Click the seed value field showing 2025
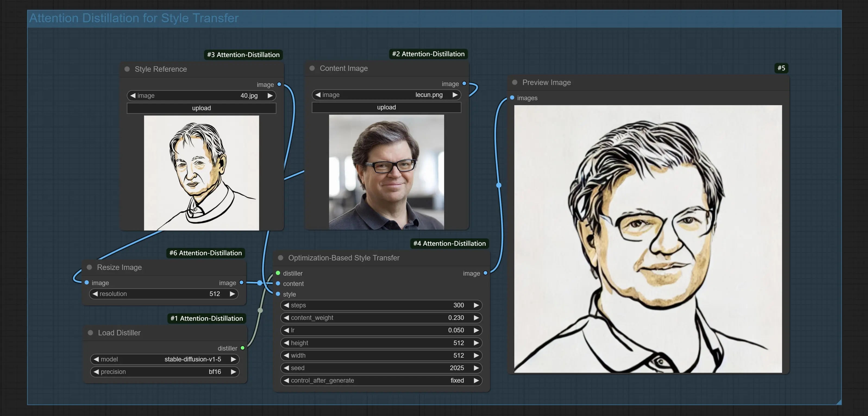868x416 pixels. 381,368
